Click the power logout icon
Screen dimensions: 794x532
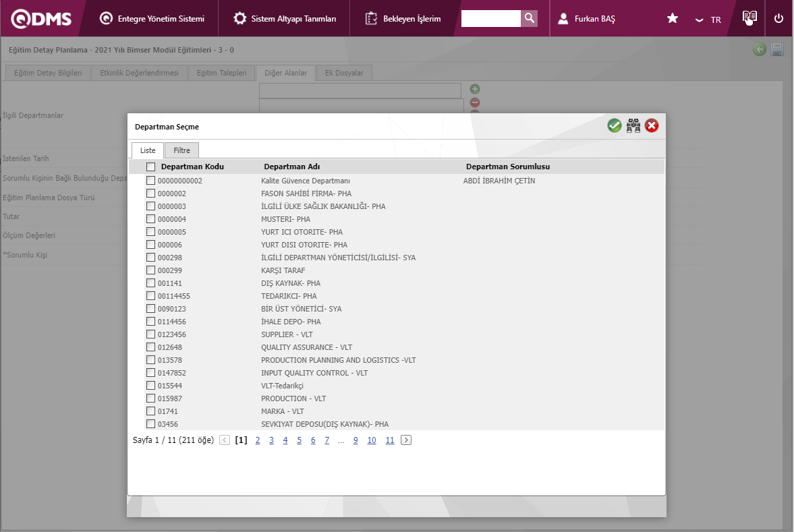[778, 19]
